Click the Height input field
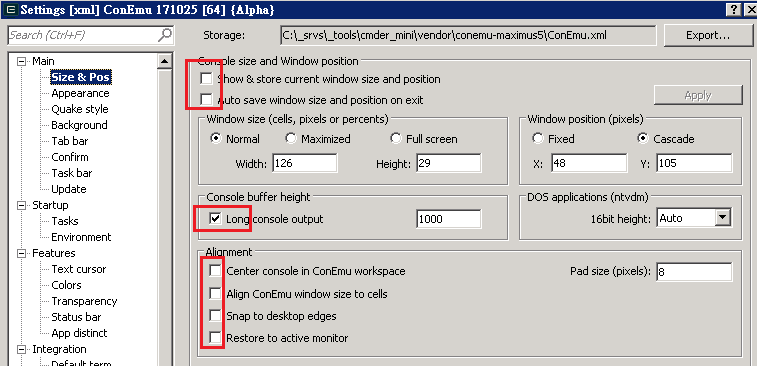Image resolution: width=757 pixels, height=366 pixels. [449, 163]
